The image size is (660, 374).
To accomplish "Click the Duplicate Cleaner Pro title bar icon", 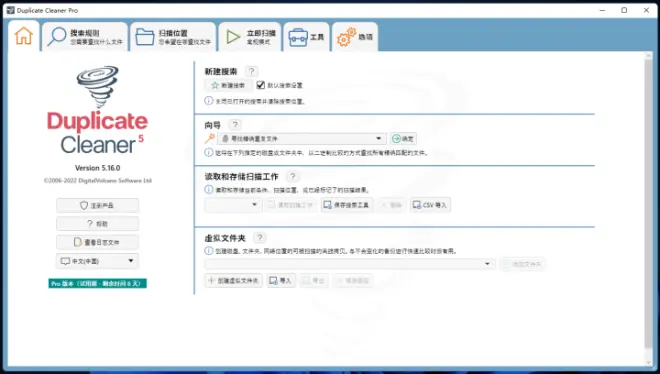I will click(11, 10).
